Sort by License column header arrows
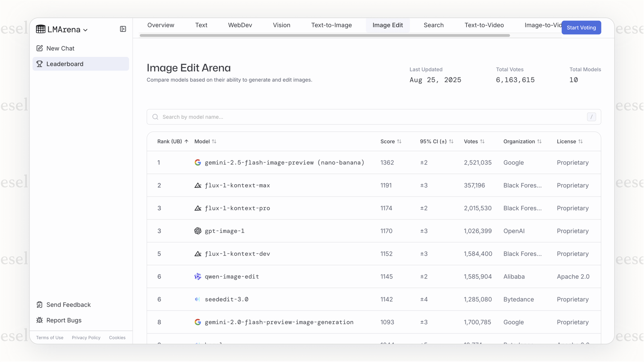644x362 pixels. click(580, 141)
